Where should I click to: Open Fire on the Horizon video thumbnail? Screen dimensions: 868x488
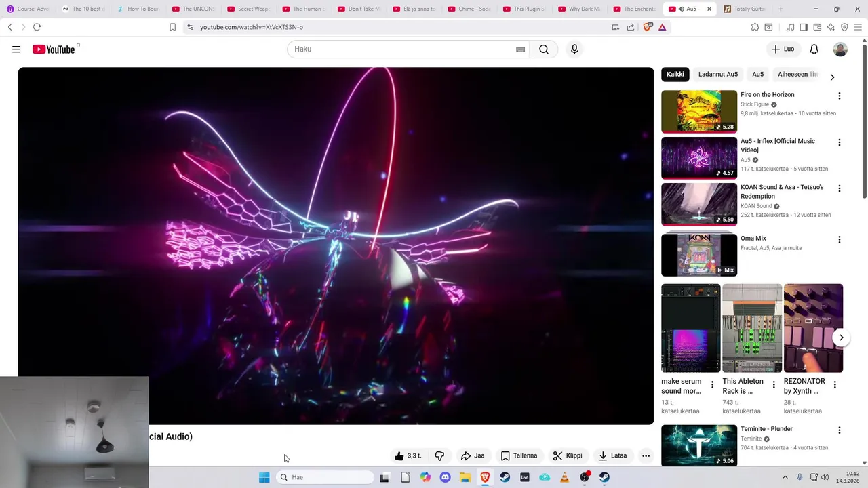(x=699, y=112)
